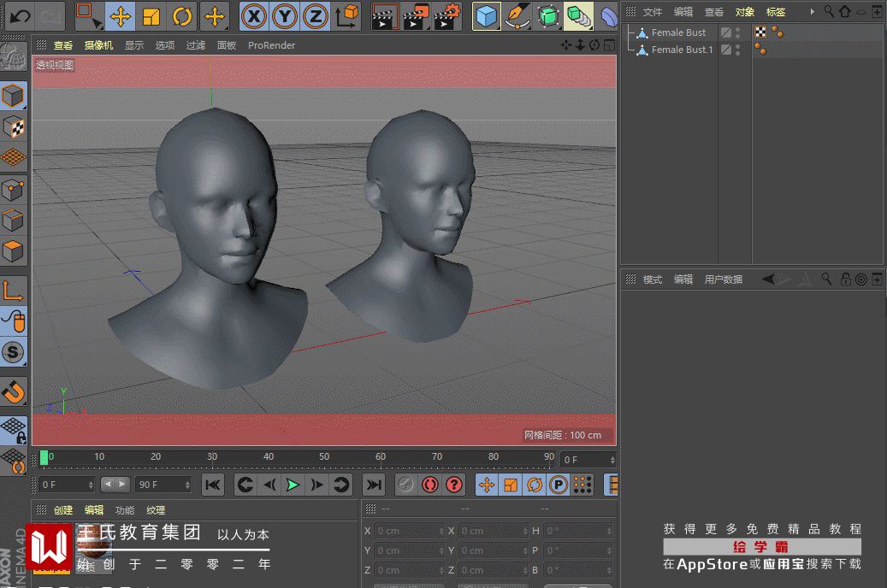Click the Undo arrow icon
This screenshot has height=588, width=887.
(x=20, y=16)
